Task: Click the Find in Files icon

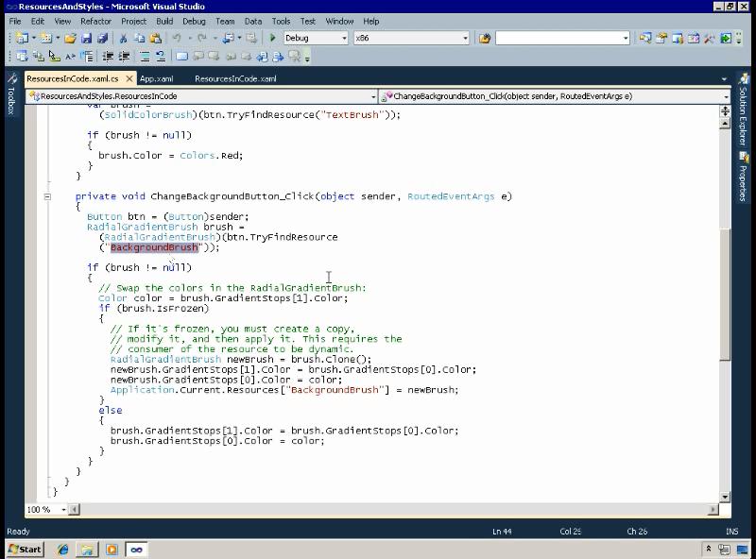Action: pos(485,38)
